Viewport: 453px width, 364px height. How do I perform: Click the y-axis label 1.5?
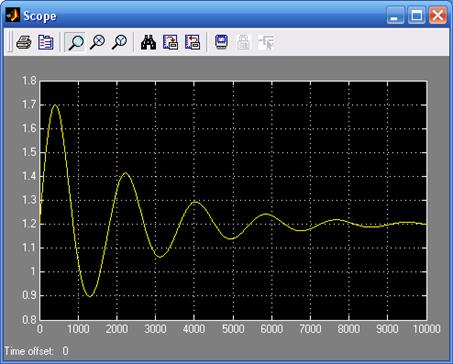(29, 152)
